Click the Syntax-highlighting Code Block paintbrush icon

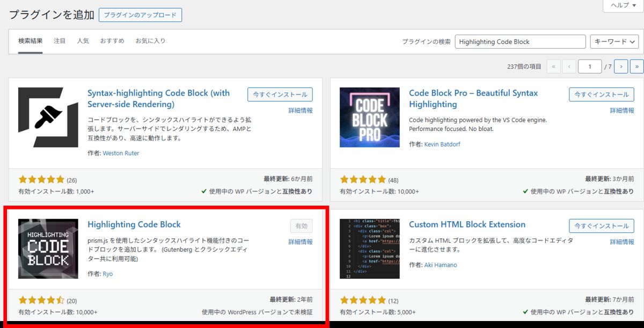(x=48, y=117)
